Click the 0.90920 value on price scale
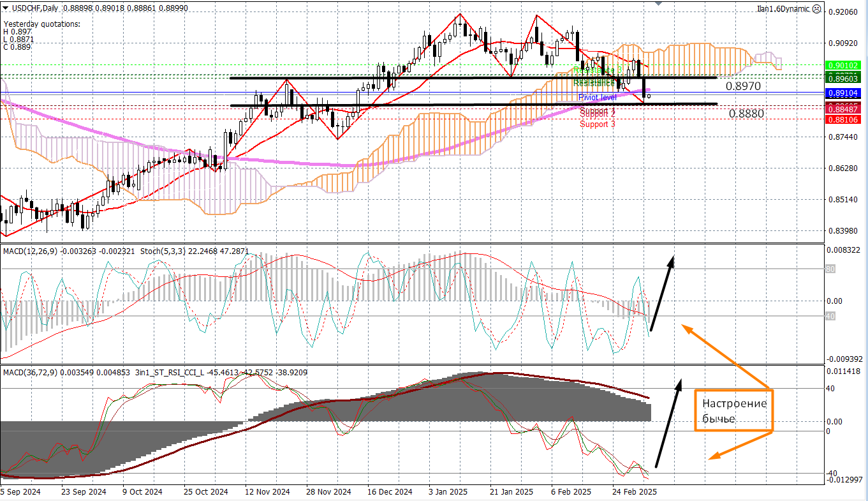This screenshot has height=501, width=868. (x=842, y=43)
